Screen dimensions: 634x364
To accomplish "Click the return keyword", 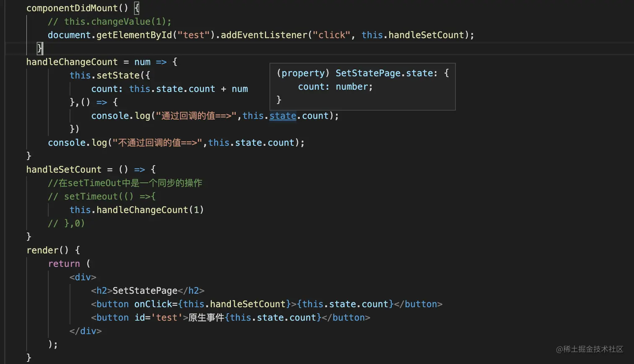I will 64,263.
